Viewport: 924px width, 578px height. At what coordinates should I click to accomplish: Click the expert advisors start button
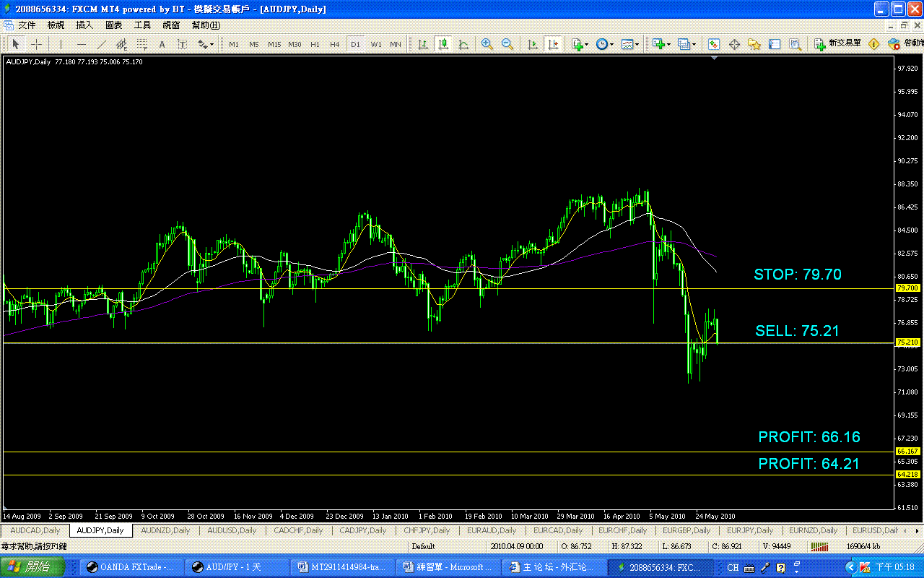(x=905, y=44)
